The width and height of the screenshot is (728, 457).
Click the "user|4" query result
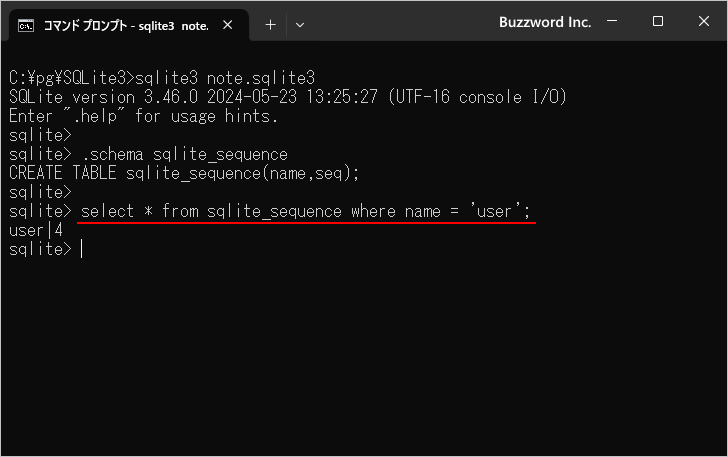pyautogui.click(x=36, y=231)
